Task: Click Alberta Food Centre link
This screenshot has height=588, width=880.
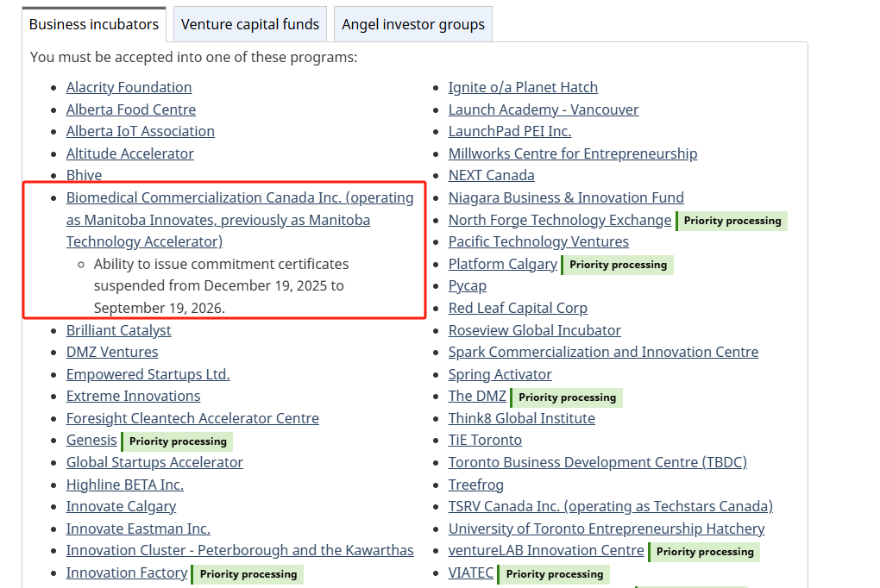Action: pyautogui.click(x=131, y=109)
